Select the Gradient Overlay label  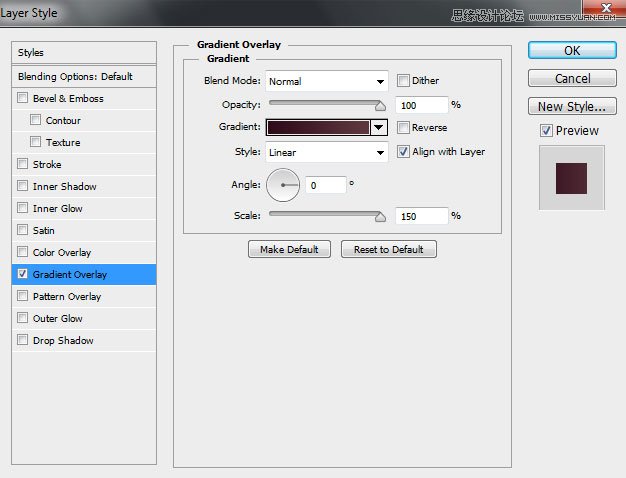(70, 275)
